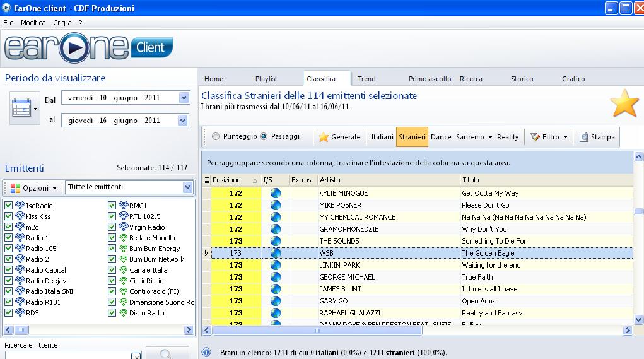This screenshot has height=359, width=644.
Task: Open the Tutte le emittenti combo box
Action: click(x=188, y=187)
